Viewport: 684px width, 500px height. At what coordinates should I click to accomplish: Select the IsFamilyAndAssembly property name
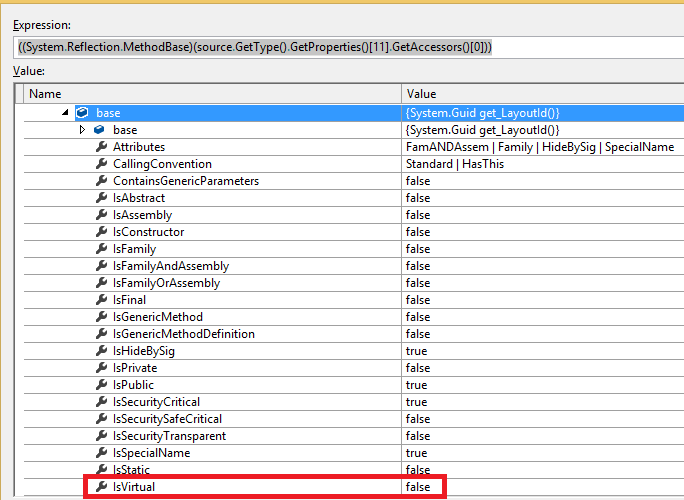(x=171, y=266)
